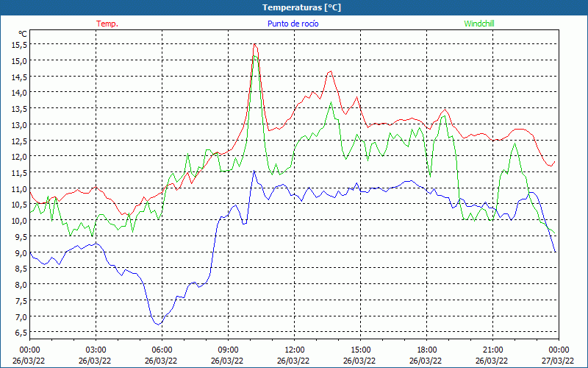Click the blue dew point minimum near 06:00
This screenshot has width=588, height=368.
159,324
